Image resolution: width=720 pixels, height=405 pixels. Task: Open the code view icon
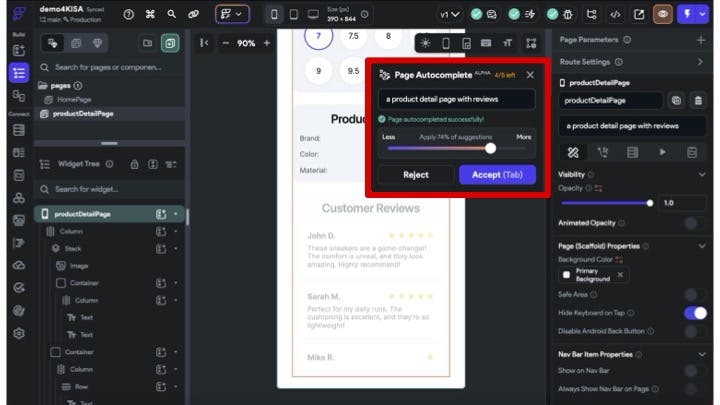click(615, 15)
